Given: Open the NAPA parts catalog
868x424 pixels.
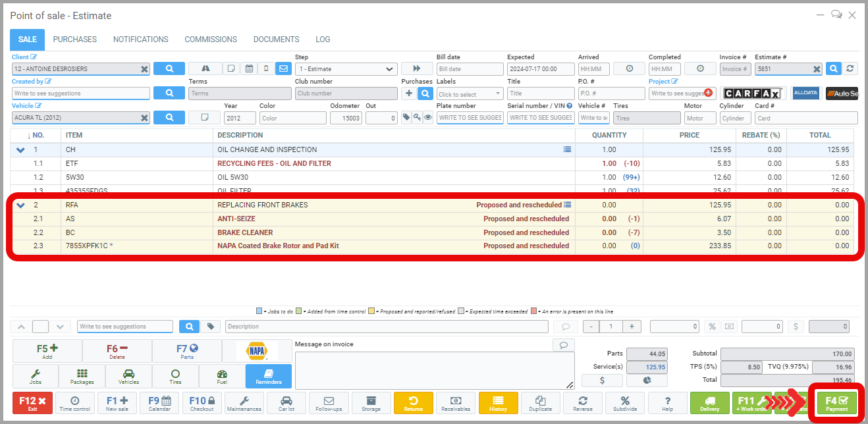Looking at the screenshot, I should coord(257,350).
